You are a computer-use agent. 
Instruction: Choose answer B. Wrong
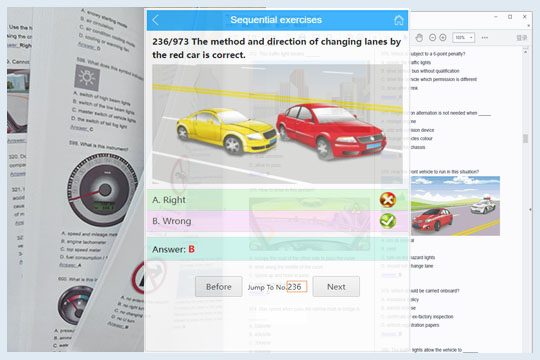point(277,221)
